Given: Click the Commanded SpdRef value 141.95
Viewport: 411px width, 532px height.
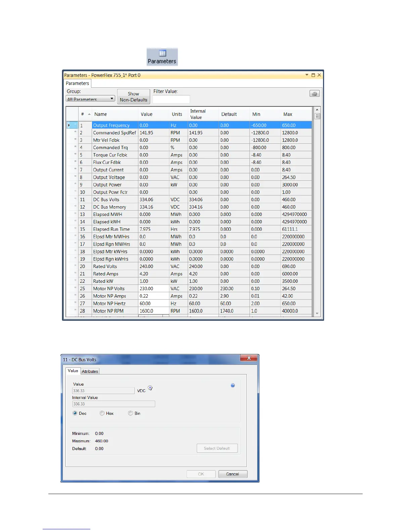Looking at the screenshot, I should pos(154,133).
